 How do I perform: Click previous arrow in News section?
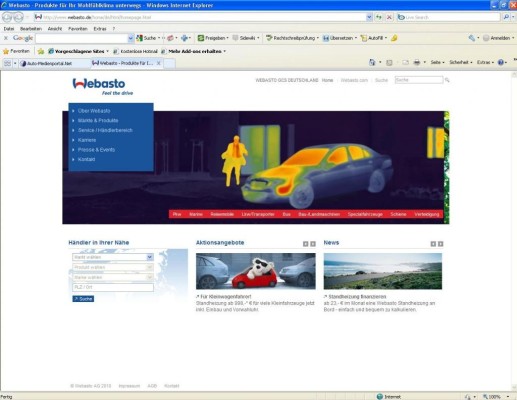[x=433, y=244]
